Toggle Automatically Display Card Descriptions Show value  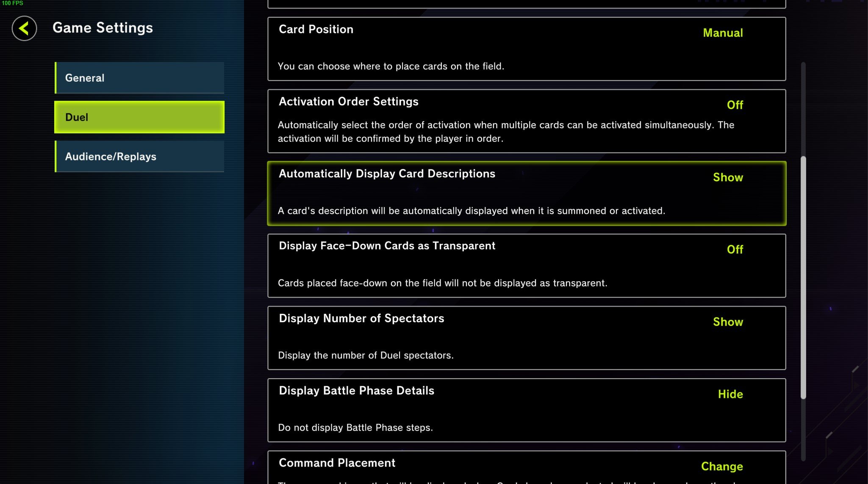point(727,177)
